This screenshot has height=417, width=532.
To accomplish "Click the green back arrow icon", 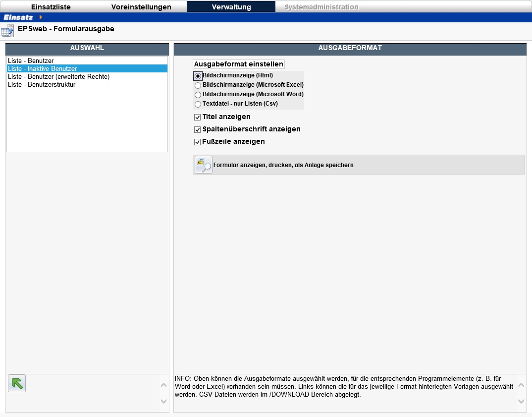I will 17,383.
